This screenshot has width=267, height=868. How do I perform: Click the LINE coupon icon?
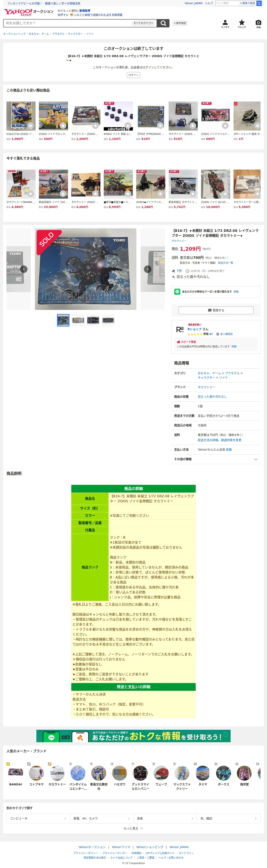[x=177, y=291]
